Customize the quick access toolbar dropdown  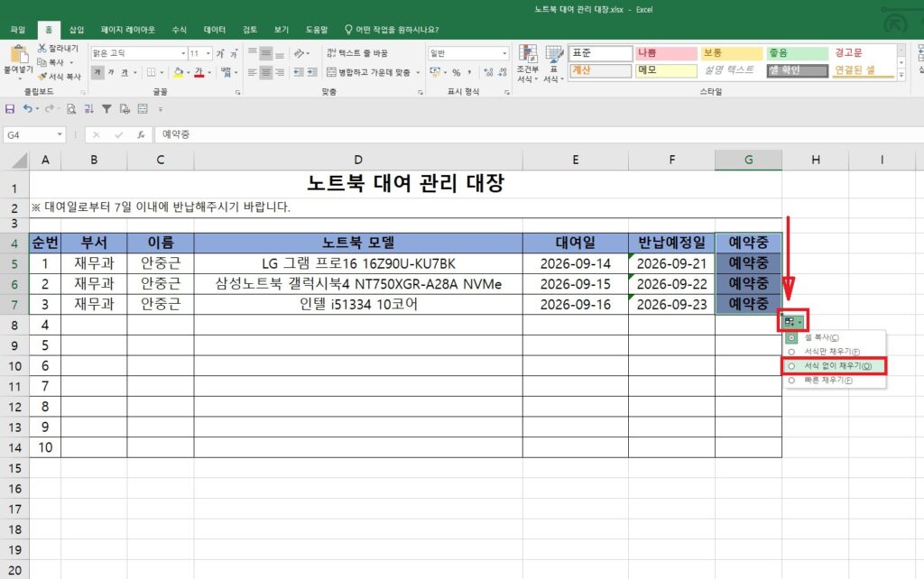161,109
